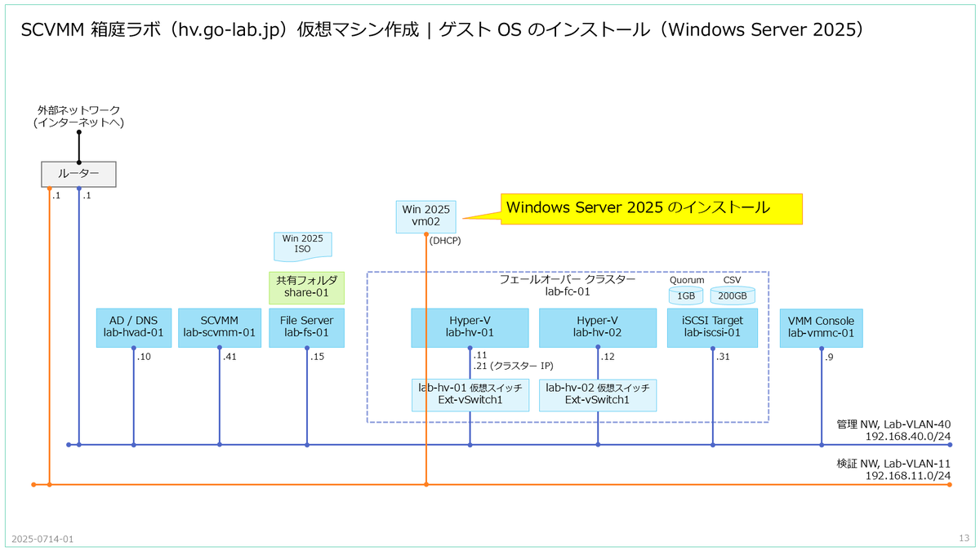
Task: Click the .31 address label
Action: click(x=724, y=356)
